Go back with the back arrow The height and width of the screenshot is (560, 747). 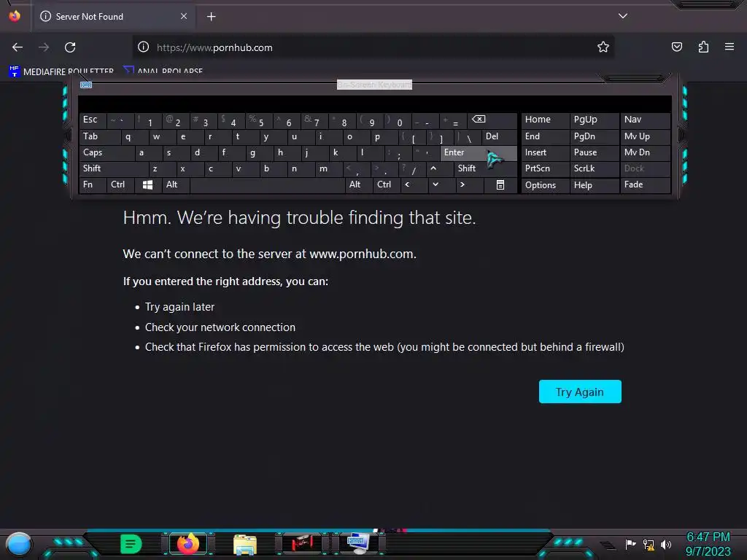tap(18, 47)
